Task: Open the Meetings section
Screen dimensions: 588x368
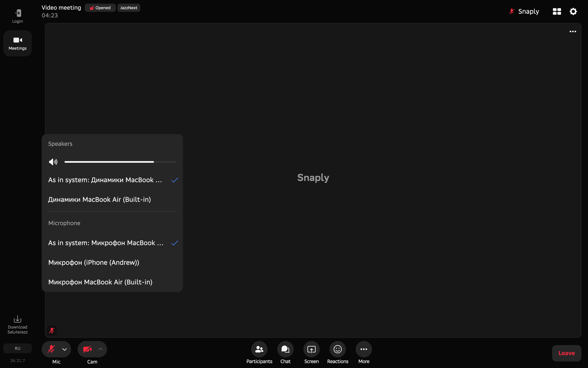Action: pyautogui.click(x=18, y=43)
